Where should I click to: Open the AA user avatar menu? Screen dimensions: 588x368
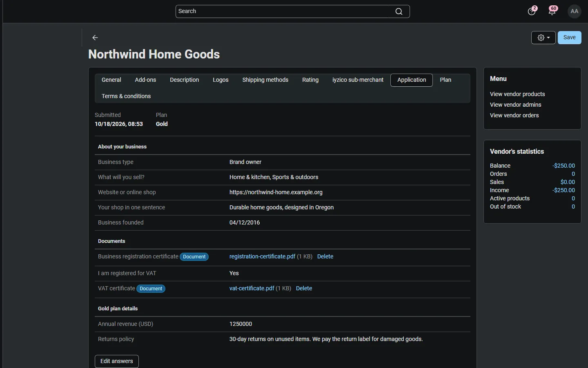[575, 11]
